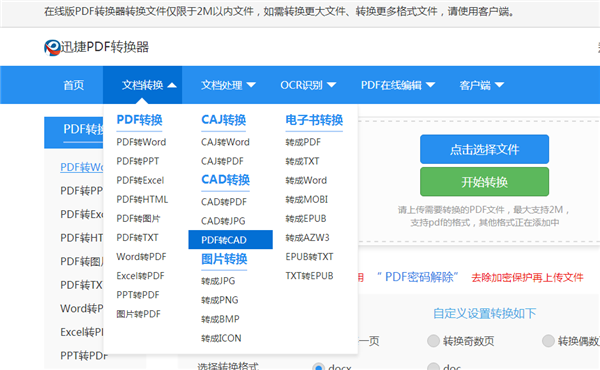Select 转成TXT under 电子书转换
Viewport: 600px width, 370px height.
pos(302,161)
